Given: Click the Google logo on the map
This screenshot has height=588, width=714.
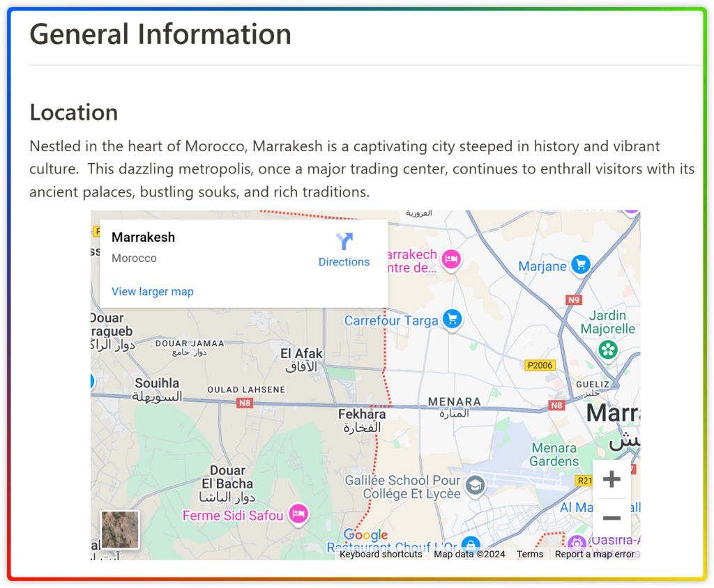Looking at the screenshot, I should coord(365,535).
